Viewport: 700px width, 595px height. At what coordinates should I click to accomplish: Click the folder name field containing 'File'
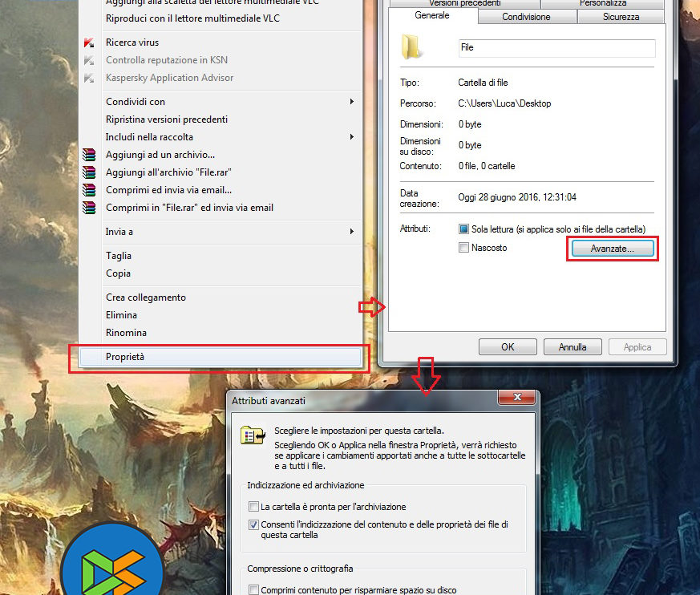pyautogui.click(x=556, y=48)
